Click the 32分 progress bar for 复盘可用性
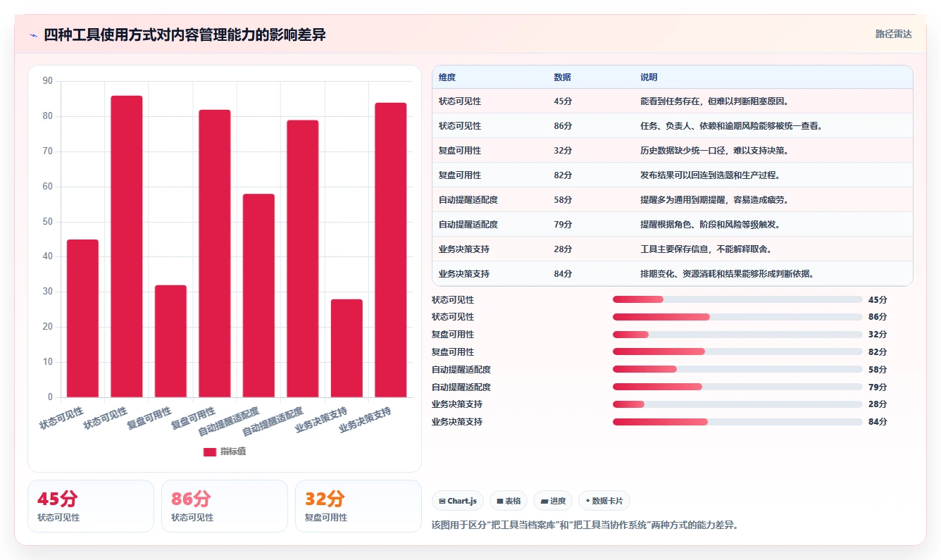Viewport: 941px width, 560px height. [737, 335]
